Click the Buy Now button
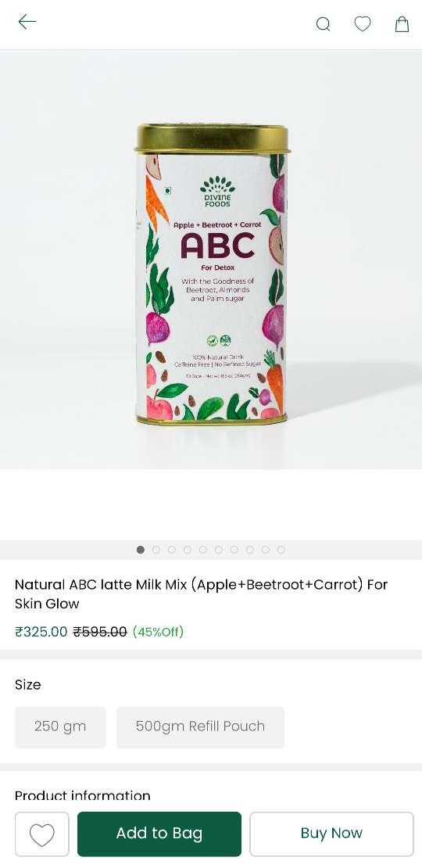 click(x=331, y=834)
